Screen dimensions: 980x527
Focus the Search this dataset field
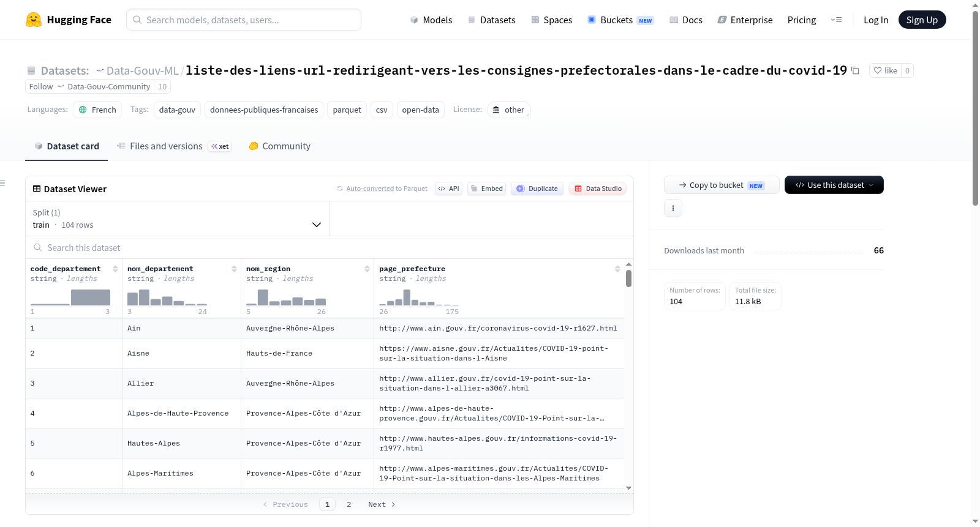tap(330, 247)
